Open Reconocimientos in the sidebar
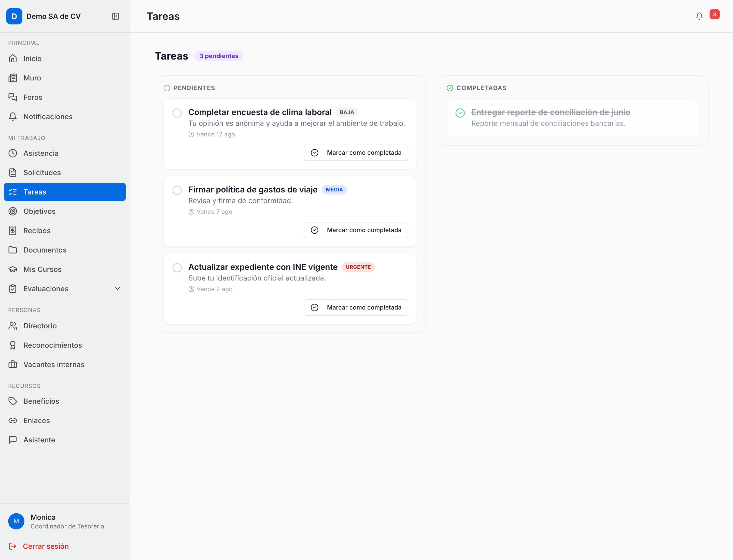Image resolution: width=733 pixels, height=560 pixels. [65, 345]
